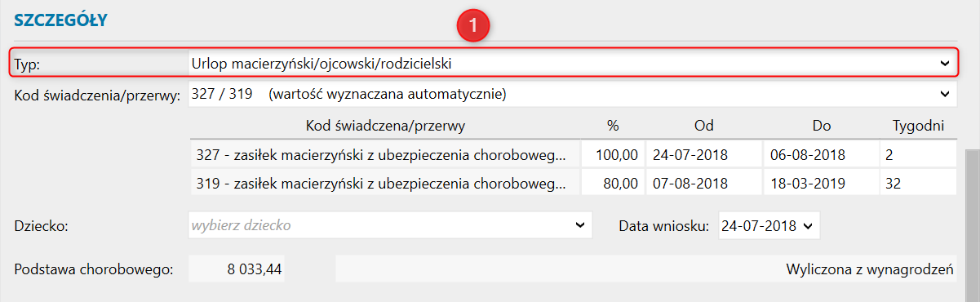Click the 'Kod świadczena/przerwy' column header
The height and width of the screenshot is (302, 980).
point(385,127)
